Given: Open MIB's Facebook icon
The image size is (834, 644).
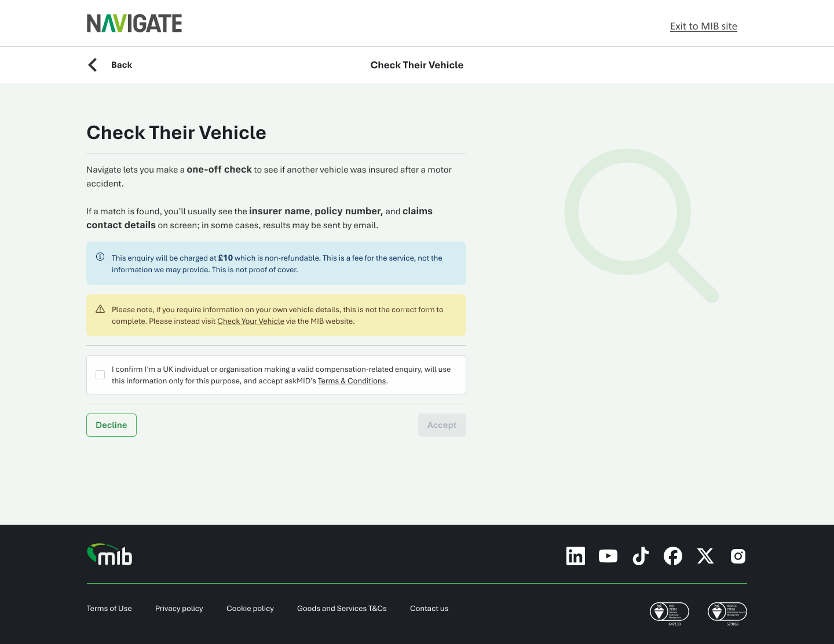Looking at the screenshot, I should pos(673,556).
